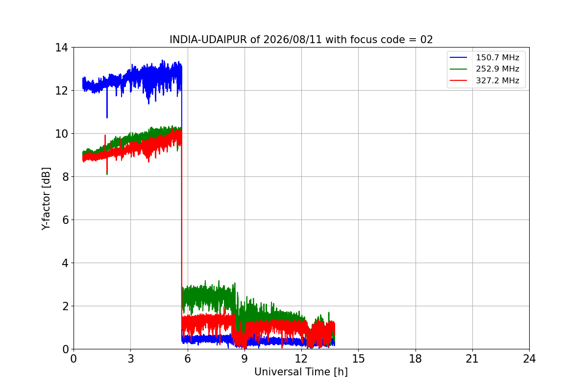Click x-axis tick label 12

click(301, 359)
